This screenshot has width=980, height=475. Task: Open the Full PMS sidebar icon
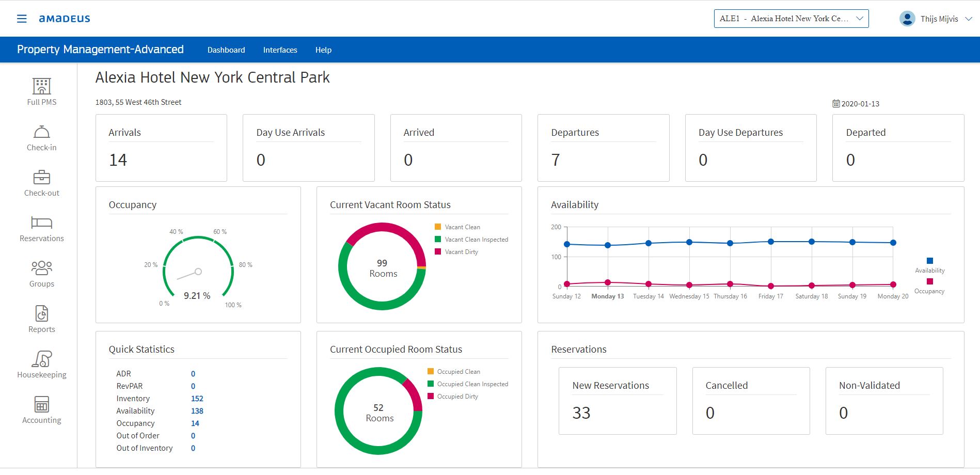(x=42, y=86)
